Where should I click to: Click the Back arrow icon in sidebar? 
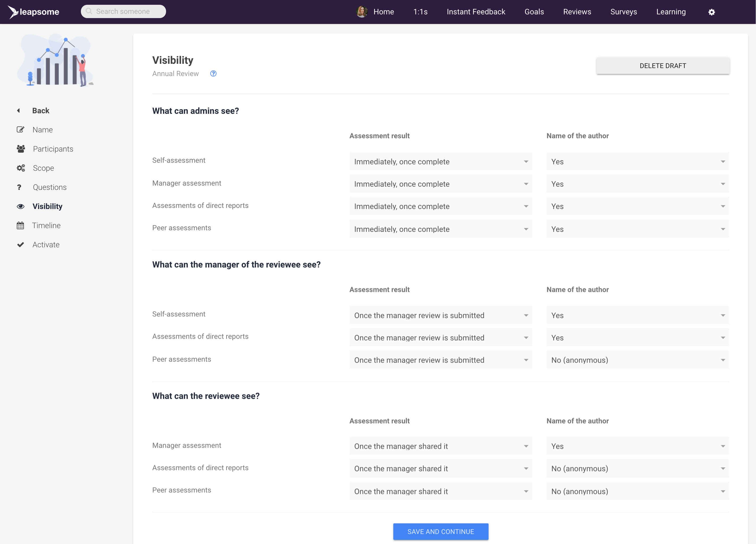click(19, 111)
